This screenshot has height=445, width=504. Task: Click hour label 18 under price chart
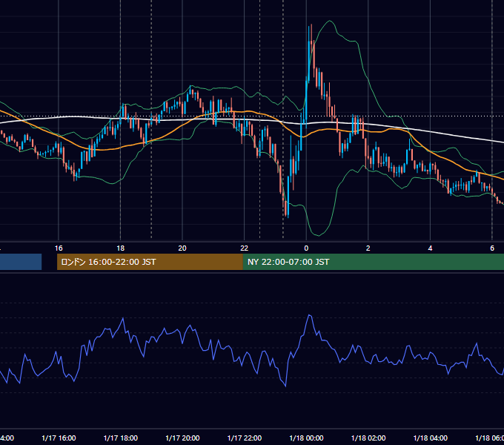[x=121, y=248]
